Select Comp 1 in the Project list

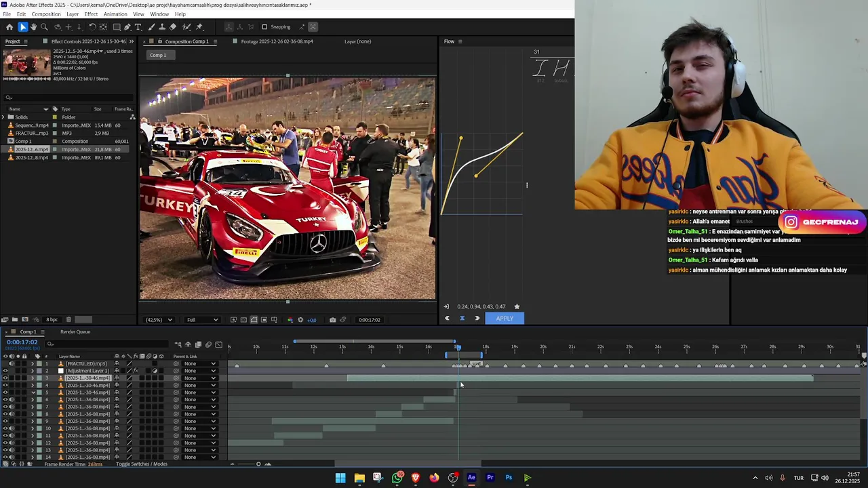pos(24,141)
